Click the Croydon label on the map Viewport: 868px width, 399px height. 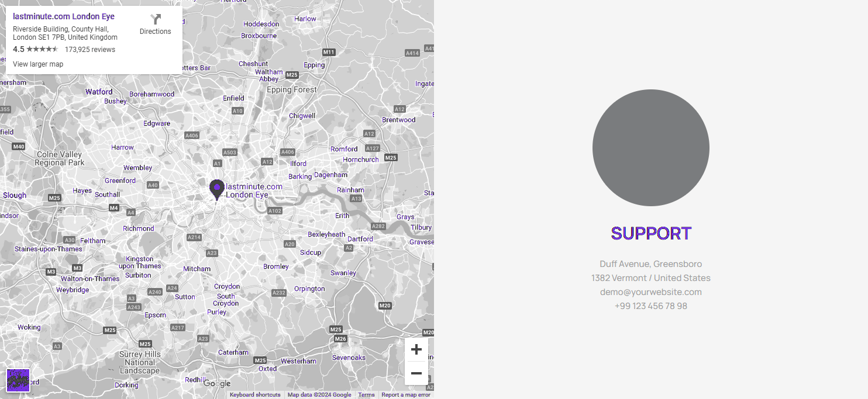(227, 286)
